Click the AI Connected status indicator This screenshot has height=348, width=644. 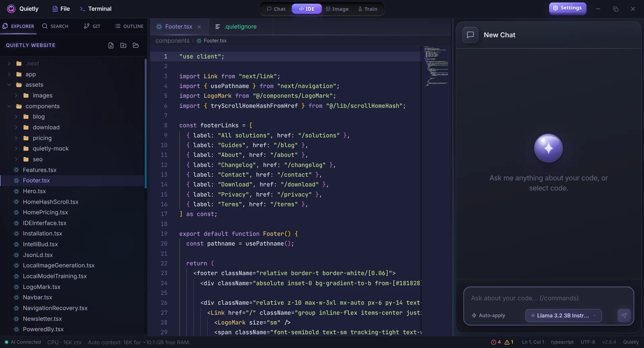tap(23, 342)
